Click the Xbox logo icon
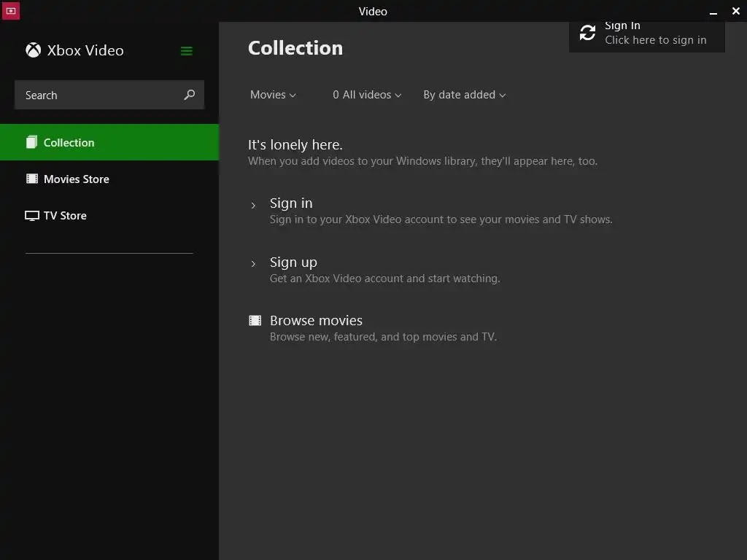Screen dimensions: 747x560 (33, 50)
